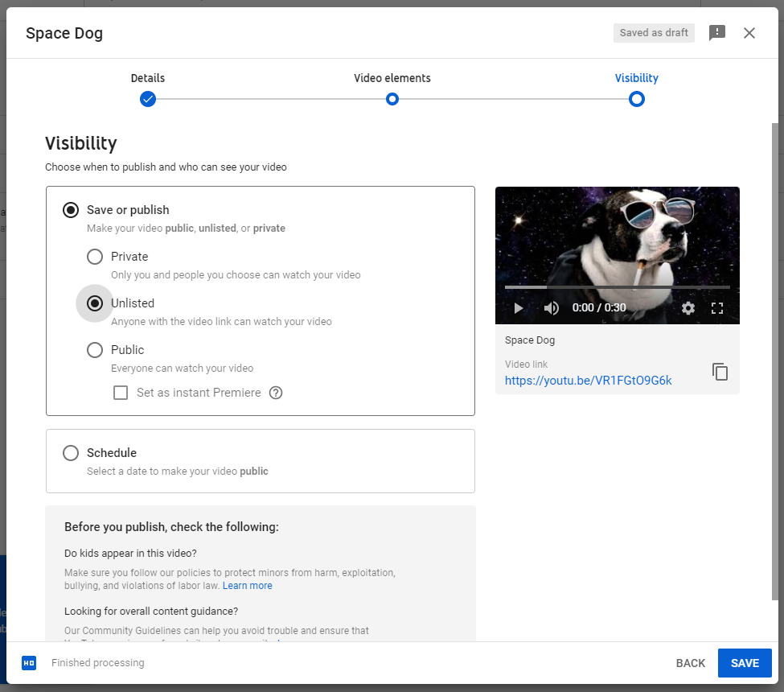Copy the video link with copy icon

point(720,372)
